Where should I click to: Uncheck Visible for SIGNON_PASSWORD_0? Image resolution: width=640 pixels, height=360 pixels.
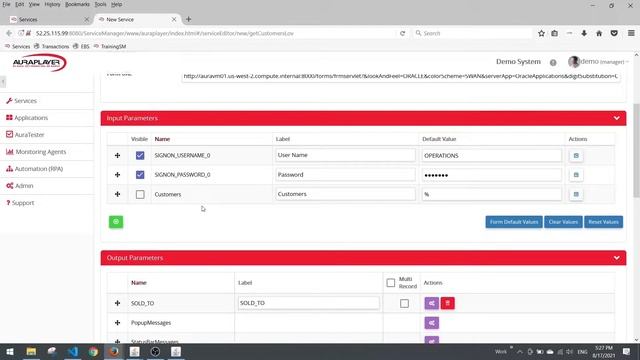[140, 175]
